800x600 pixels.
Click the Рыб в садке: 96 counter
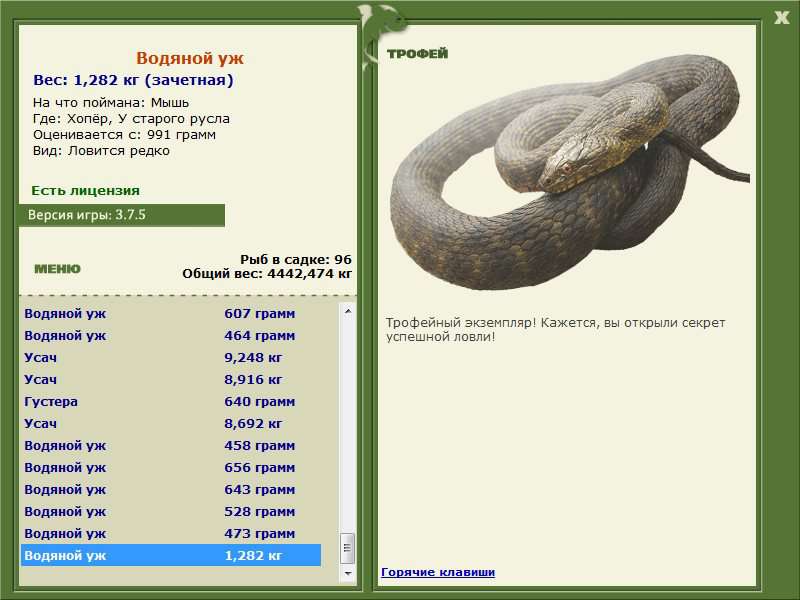point(296,259)
